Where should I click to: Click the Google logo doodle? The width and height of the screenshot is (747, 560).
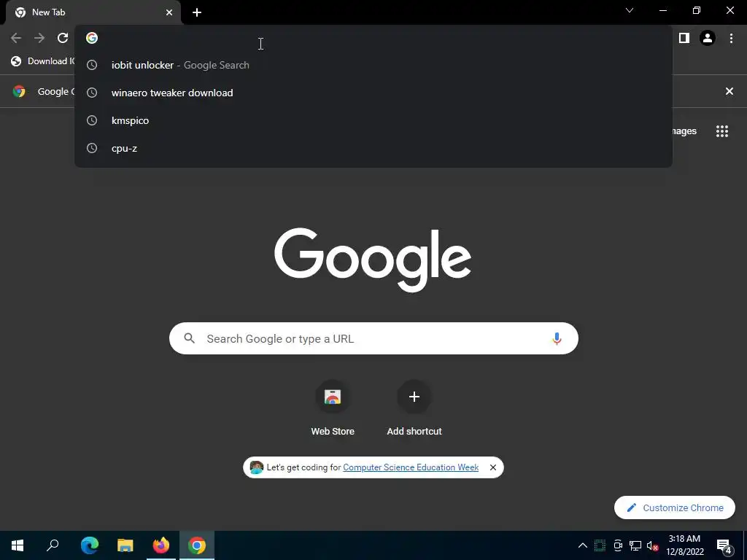(373, 260)
